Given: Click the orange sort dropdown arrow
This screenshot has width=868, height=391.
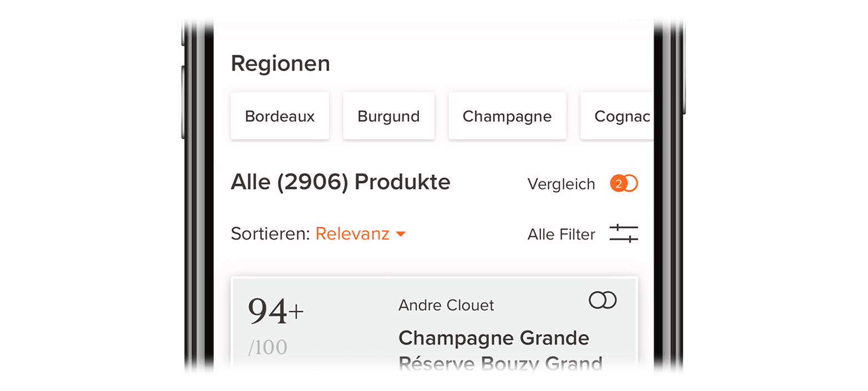Looking at the screenshot, I should pyautogui.click(x=400, y=235).
